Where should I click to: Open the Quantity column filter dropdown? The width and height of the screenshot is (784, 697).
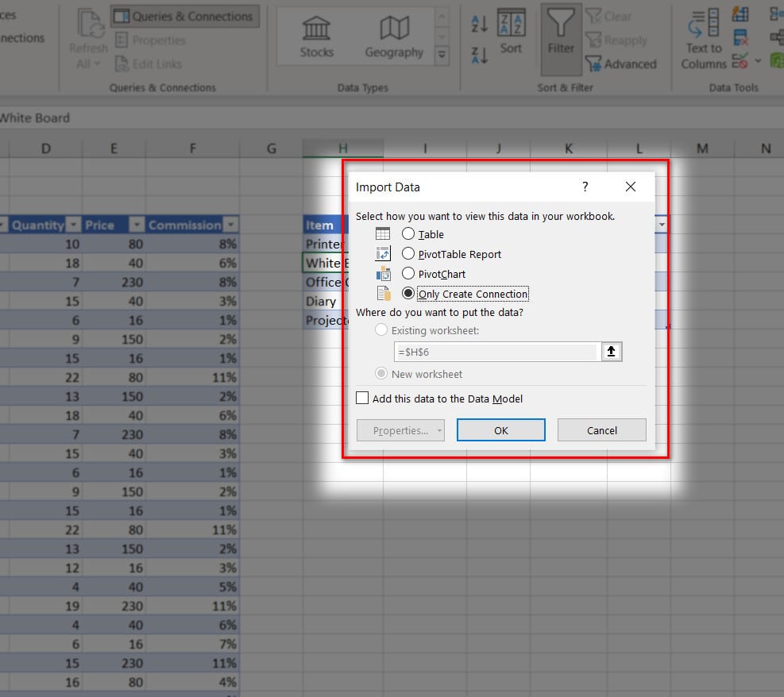[72, 225]
